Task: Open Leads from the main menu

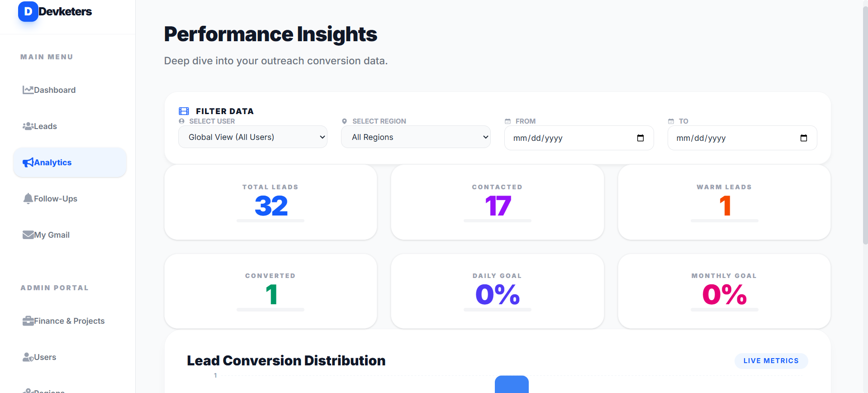Action: (70, 126)
